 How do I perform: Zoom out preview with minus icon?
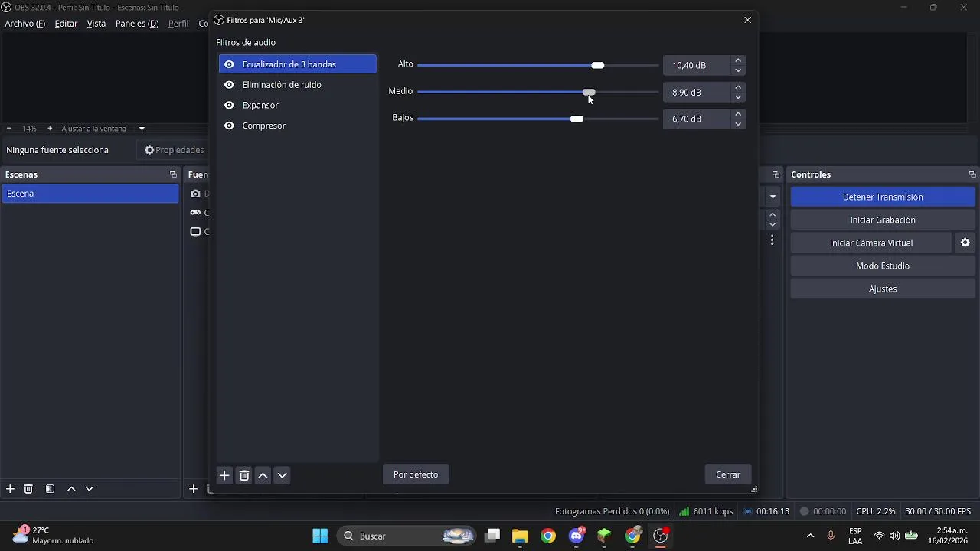pyautogui.click(x=8, y=129)
